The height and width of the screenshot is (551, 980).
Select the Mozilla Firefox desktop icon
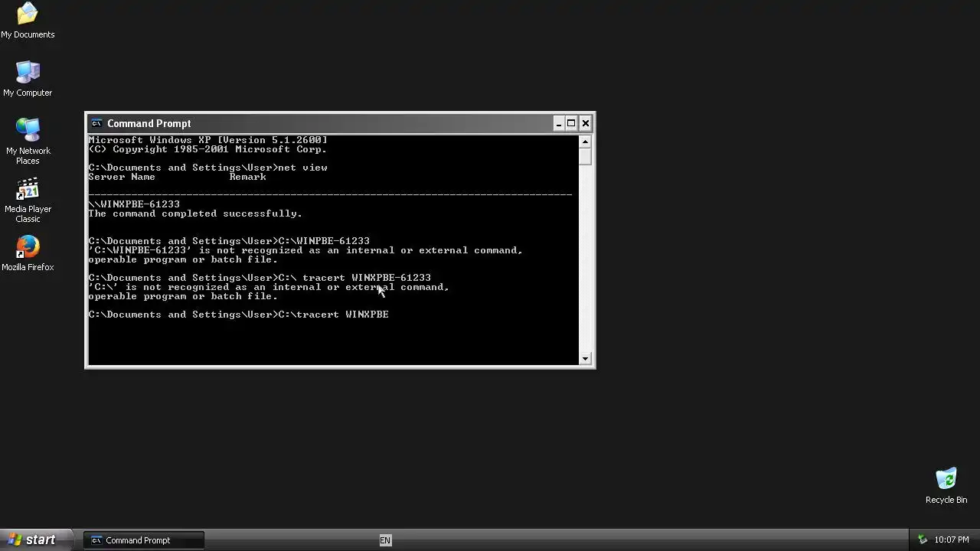[28, 253]
